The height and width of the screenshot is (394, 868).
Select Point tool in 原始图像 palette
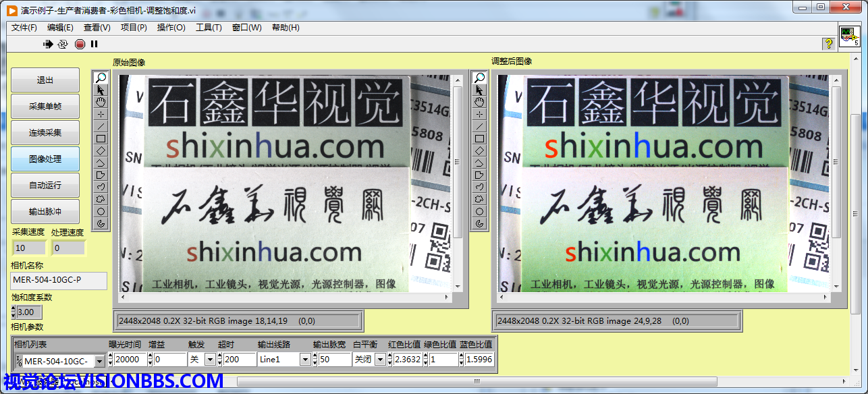pyautogui.click(x=101, y=114)
